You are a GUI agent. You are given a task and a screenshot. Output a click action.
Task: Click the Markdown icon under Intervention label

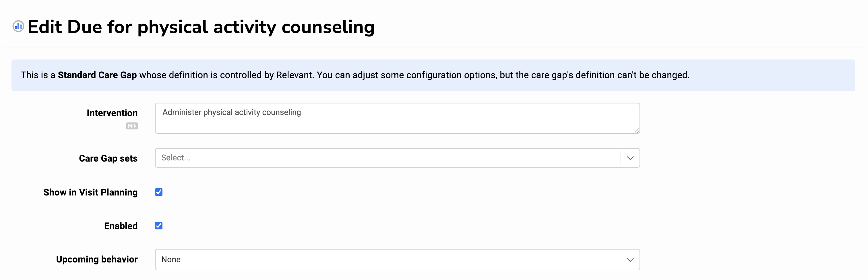click(x=132, y=126)
